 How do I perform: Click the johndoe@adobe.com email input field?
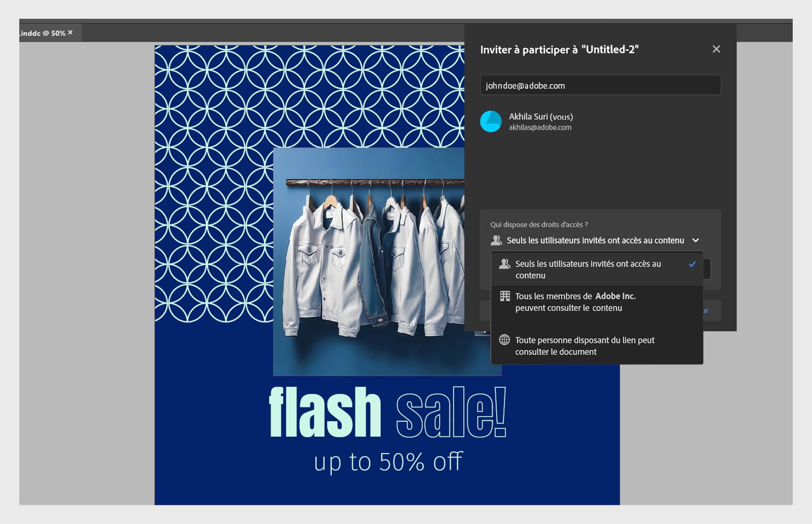(600, 85)
